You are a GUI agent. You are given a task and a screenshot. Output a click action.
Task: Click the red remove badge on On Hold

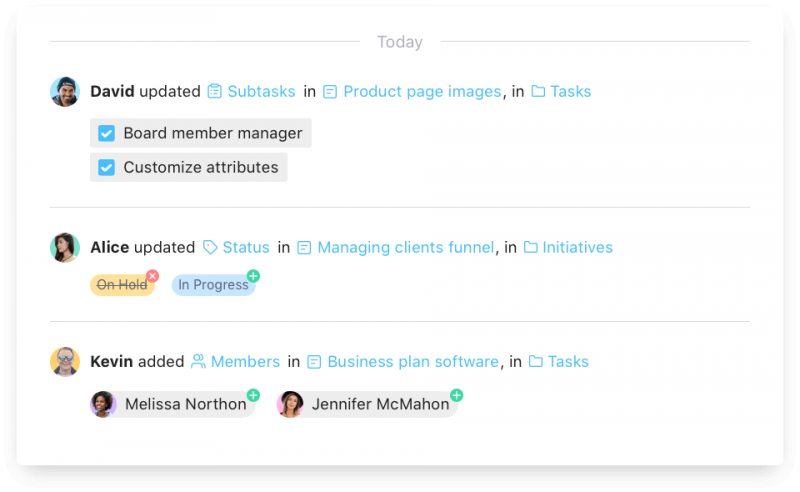(x=152, y=275)
